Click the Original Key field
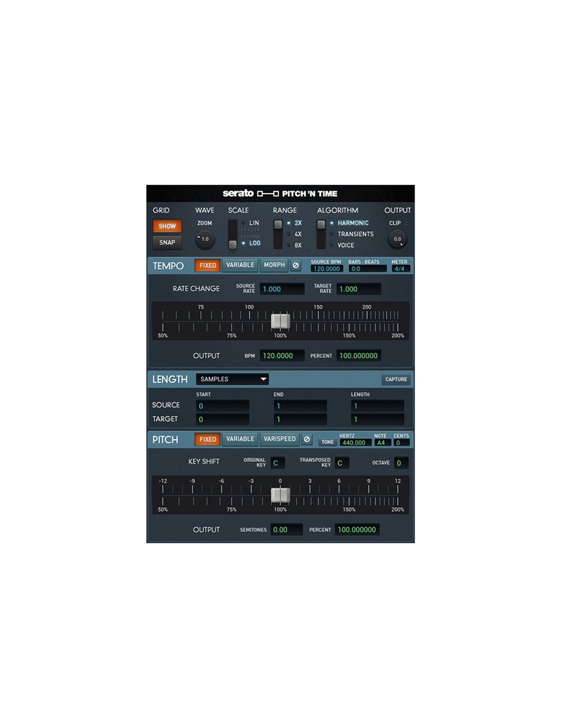563x728 pixels. click(x=277, y=463)
